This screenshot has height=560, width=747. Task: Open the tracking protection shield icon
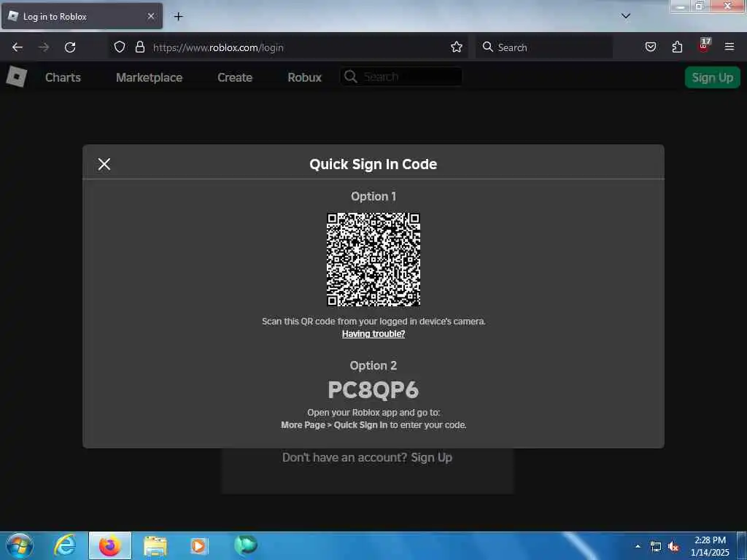coord(120,47)
